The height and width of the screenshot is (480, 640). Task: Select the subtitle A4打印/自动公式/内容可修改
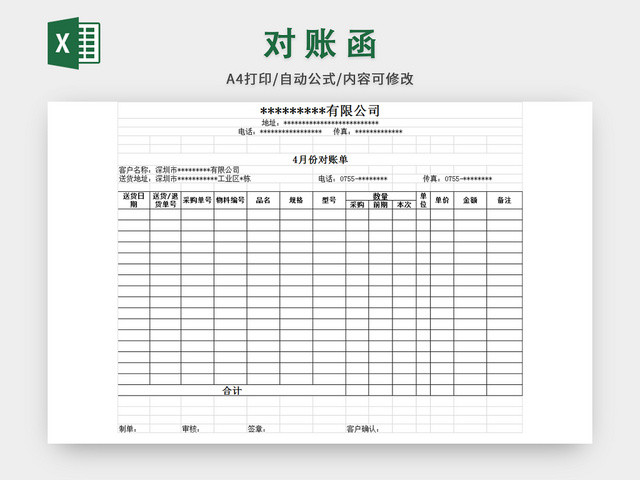pyautogui.click(x=320, y=79)
